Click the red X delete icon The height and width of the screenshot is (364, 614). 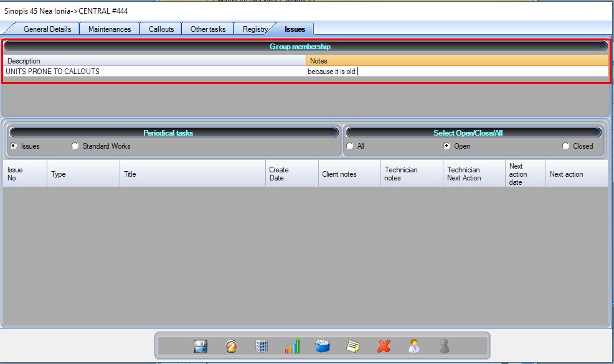[384, 346]
